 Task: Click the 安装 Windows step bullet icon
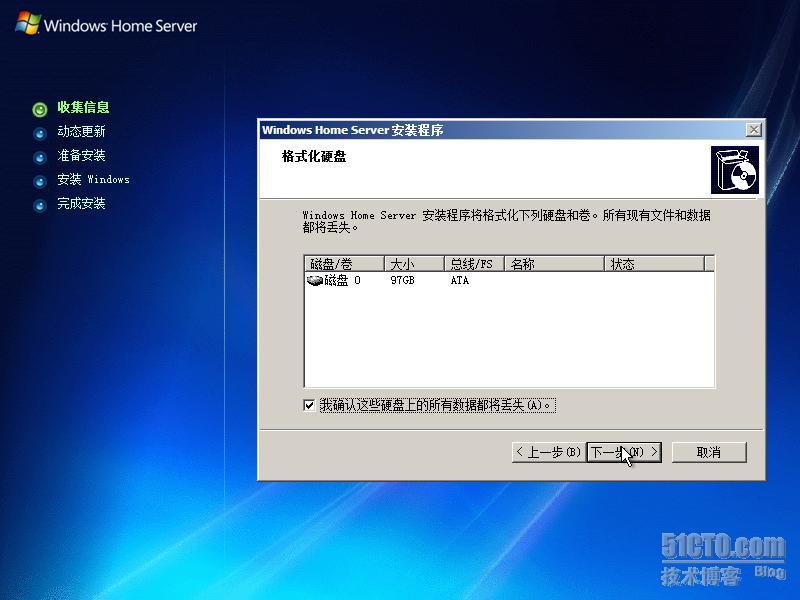pyautogui.click(x=40, y=182)
